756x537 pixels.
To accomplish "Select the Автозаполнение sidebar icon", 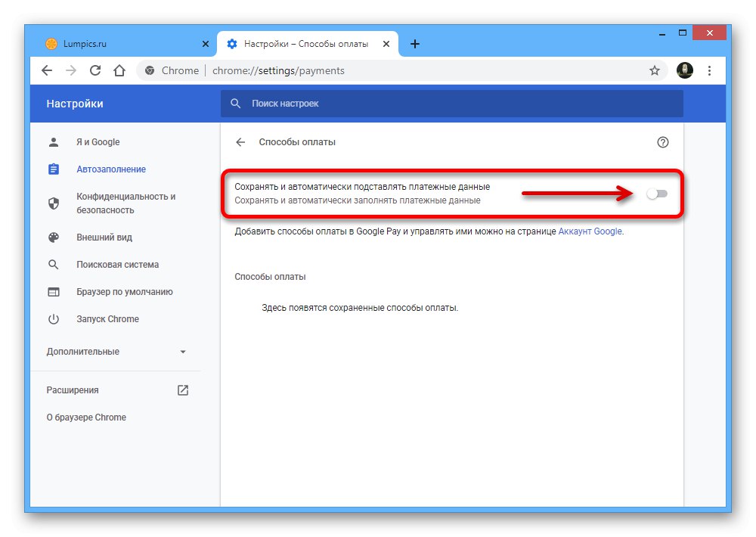I will (x=53, y=169).
